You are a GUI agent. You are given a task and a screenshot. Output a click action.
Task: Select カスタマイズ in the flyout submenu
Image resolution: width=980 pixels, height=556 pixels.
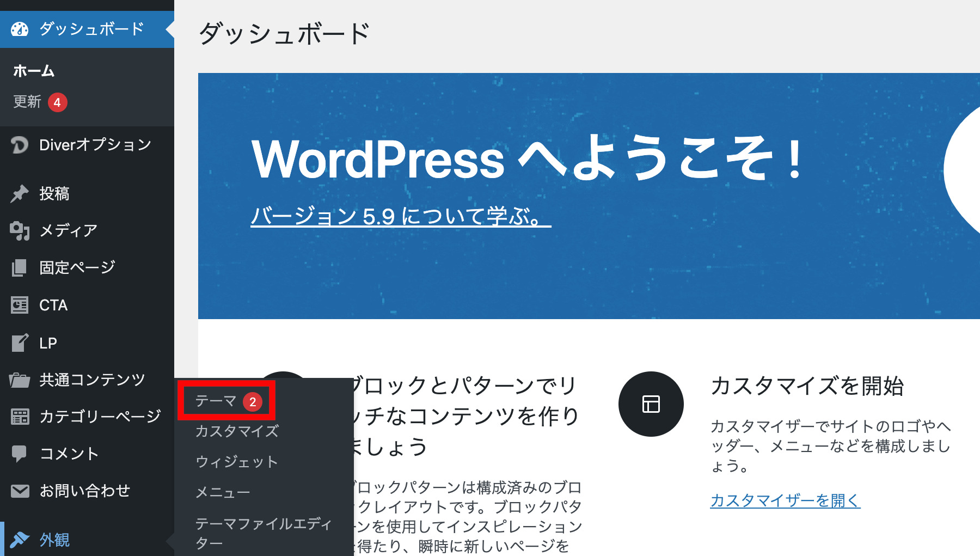[x=237, y=431]
